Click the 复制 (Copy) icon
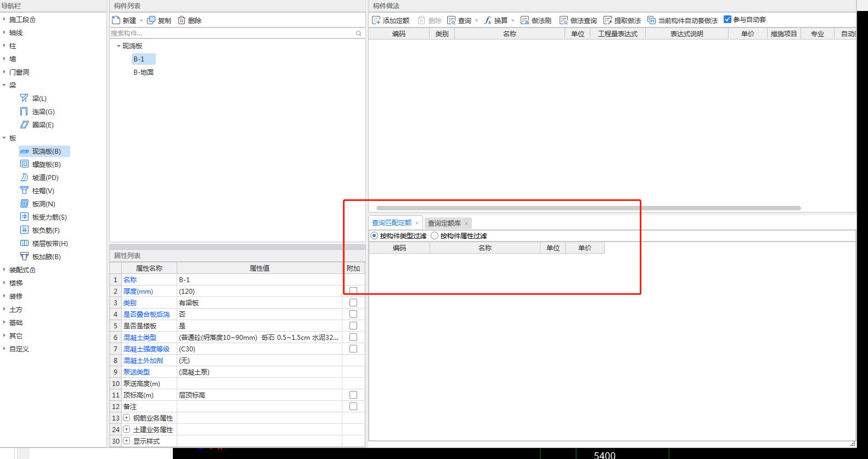 151,20
